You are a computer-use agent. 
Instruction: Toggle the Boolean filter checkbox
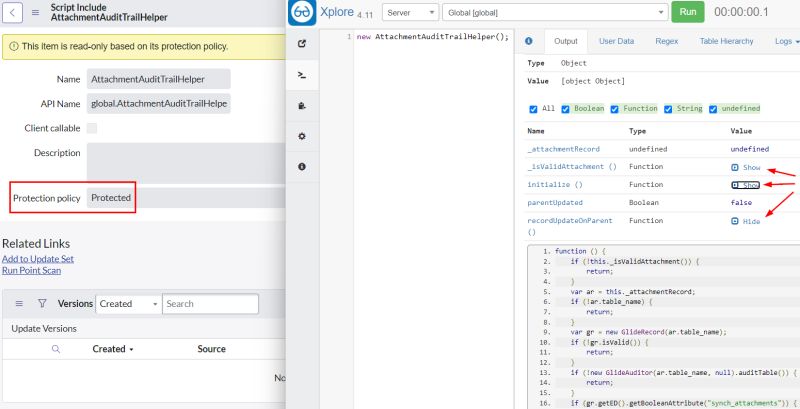[x=565, y=109]
